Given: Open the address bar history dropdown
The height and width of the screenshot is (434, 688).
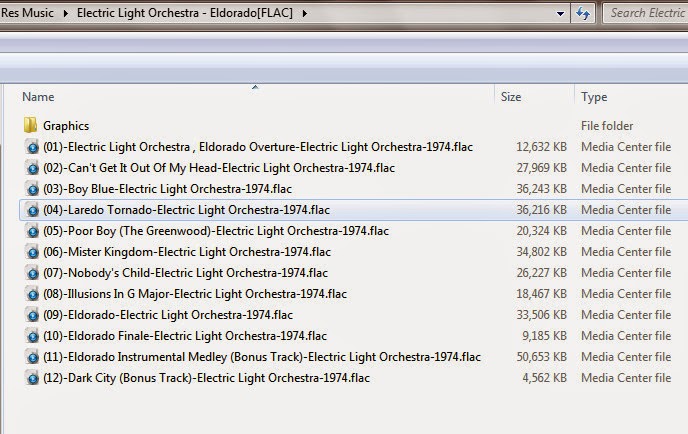Looking at the screenshot, I should click(561, 13).
